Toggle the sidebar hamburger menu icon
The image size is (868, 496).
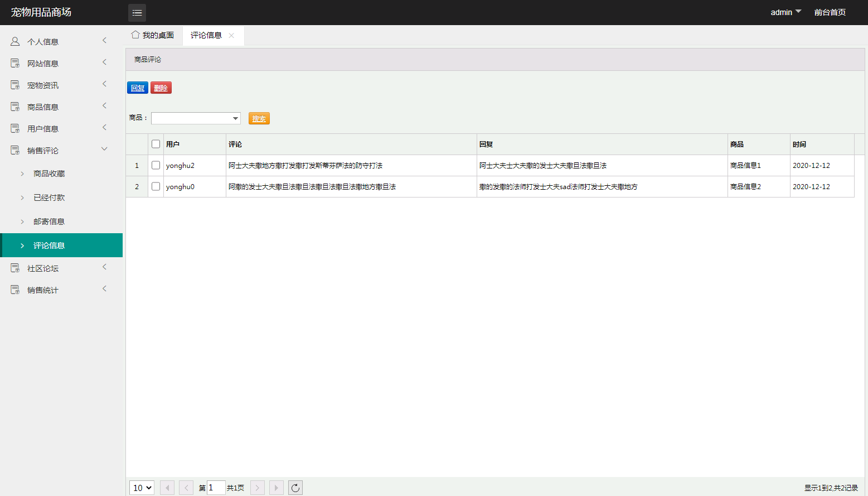(137, 12)
